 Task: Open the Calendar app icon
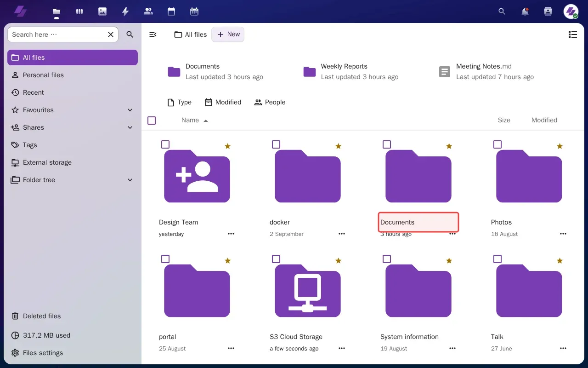171,11
